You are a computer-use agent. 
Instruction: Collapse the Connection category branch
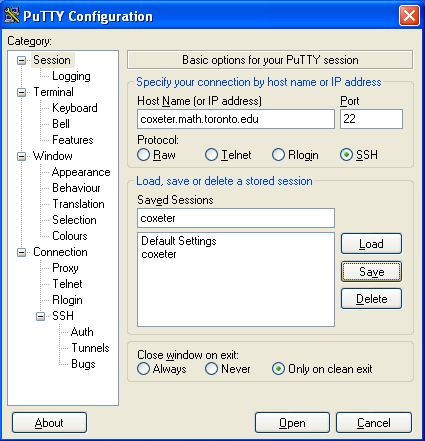(x=21, y=252)
